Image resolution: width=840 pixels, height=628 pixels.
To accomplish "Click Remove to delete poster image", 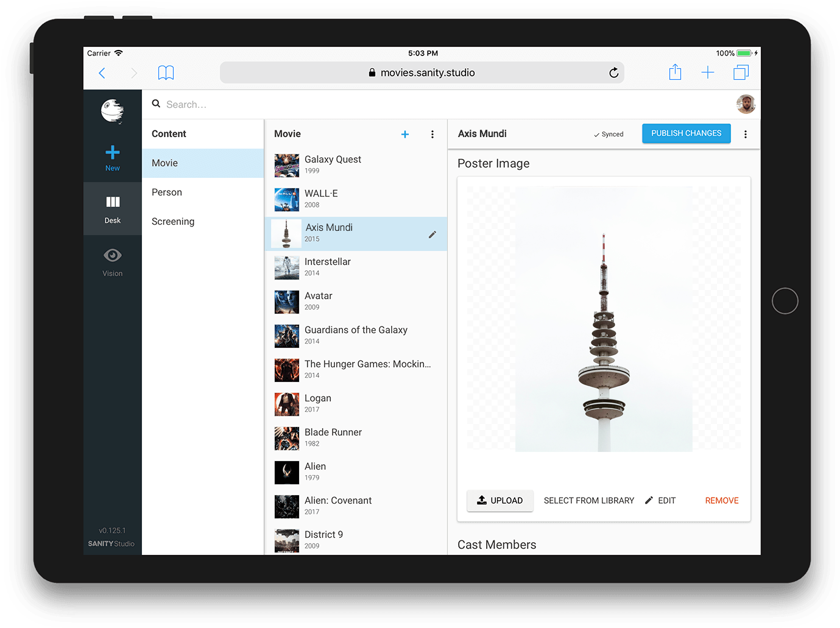I will (x=721, y=501).
